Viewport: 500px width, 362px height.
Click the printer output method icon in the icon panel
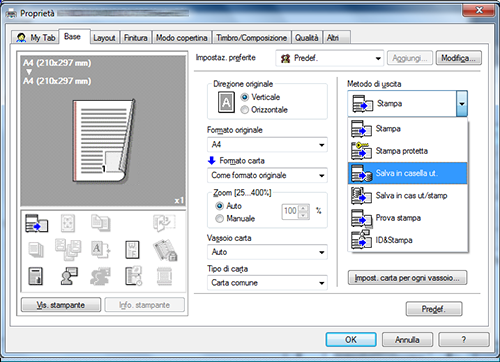37,223
